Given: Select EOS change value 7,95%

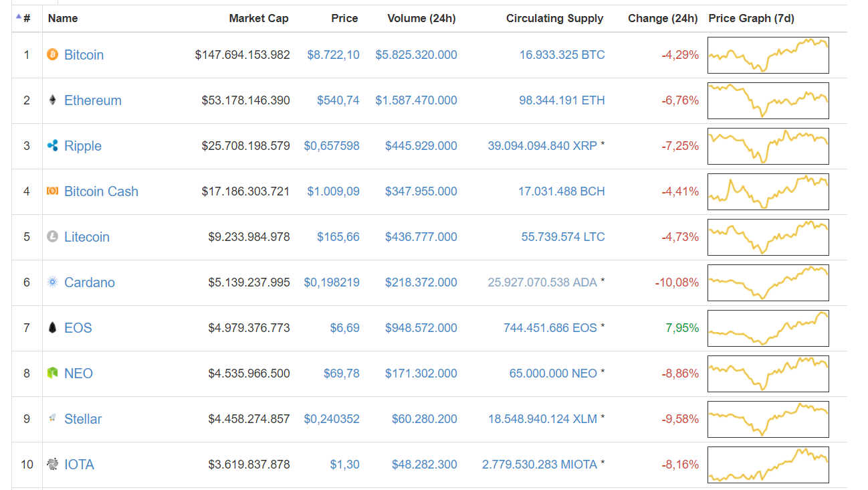Looking at the screenshot, I should pyautogui.click(x=682, y=328).
